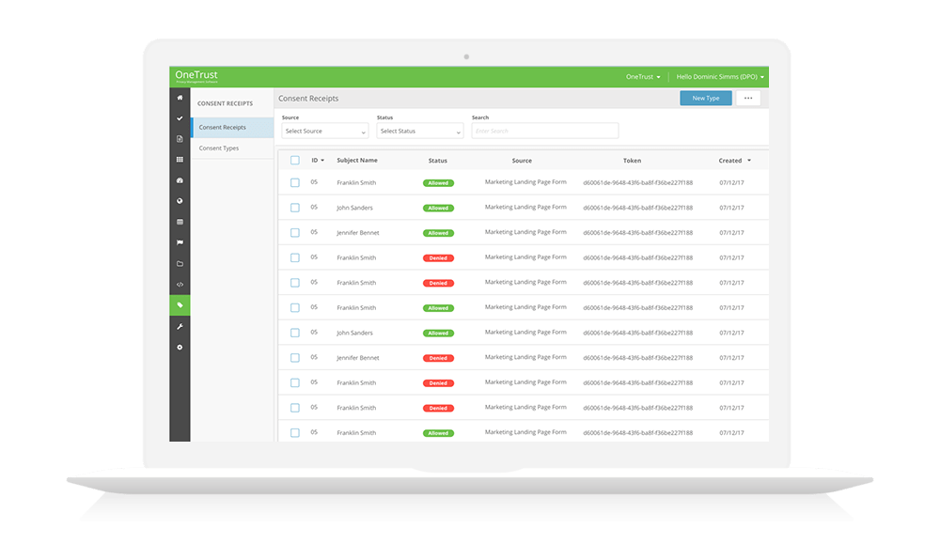Viewport: 940px width, 560px height.
Task: Open the Hello Dominic Simms user menu
Action: coord(720,77)
